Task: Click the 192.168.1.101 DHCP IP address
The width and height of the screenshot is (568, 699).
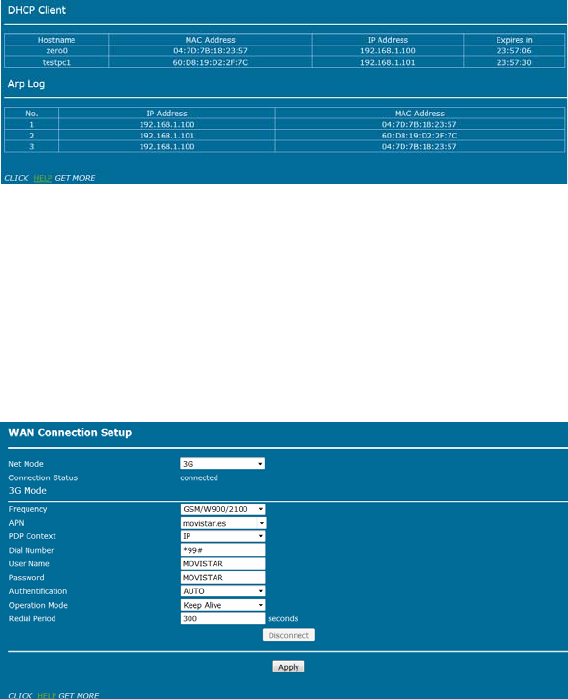Action: [x=387, y=62]
